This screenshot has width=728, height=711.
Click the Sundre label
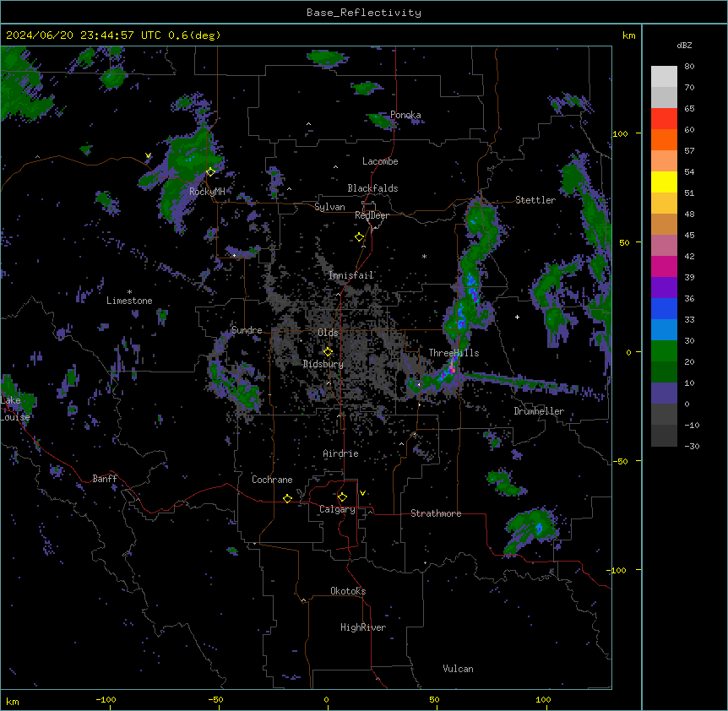point(247,330)
